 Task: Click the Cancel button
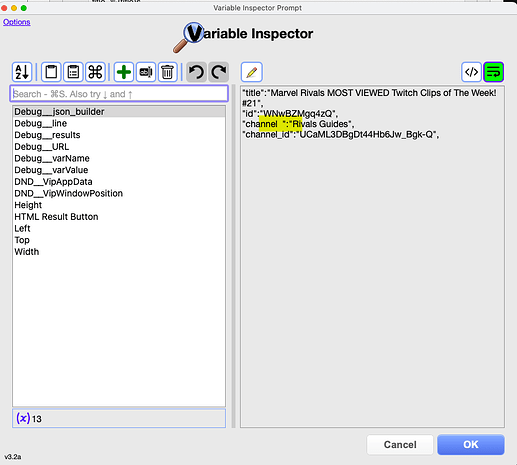point(400,444)
